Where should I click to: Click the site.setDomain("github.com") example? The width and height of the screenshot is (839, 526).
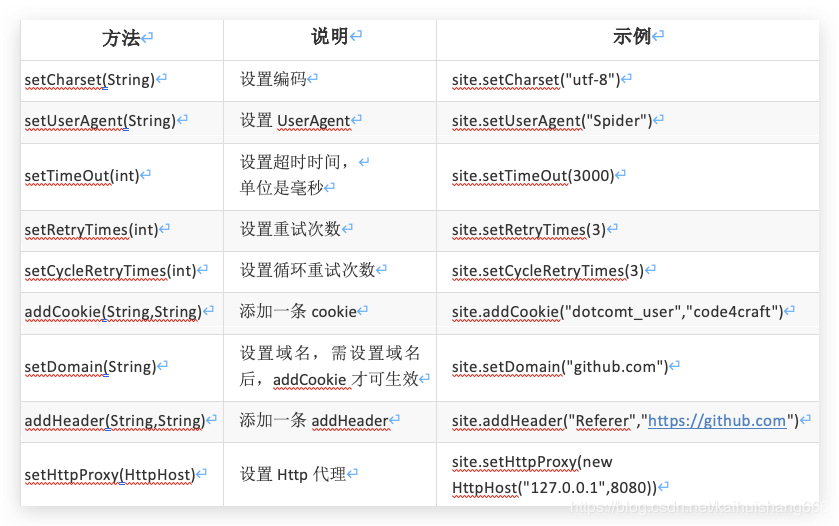560,367
